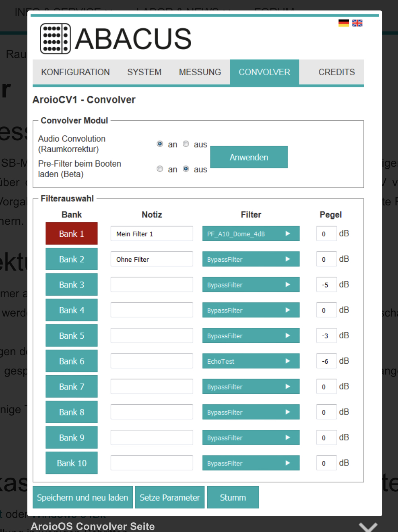Open the System tab
This screenshot has width=398, height=532.
point(144,72)
